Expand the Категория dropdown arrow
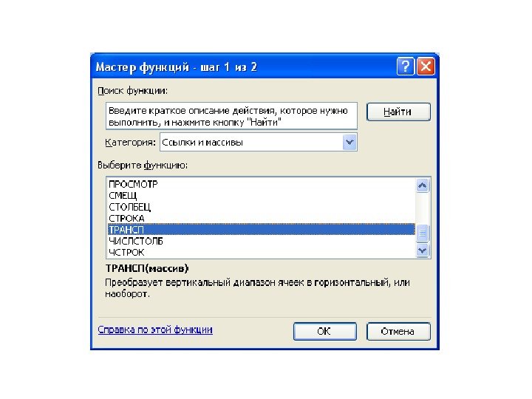 point(349,142)
